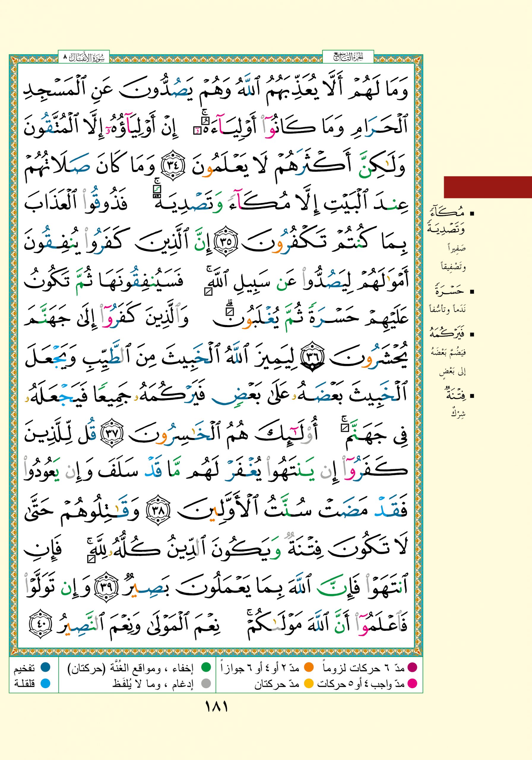Select the red bookmark tab on right margin

487,187
